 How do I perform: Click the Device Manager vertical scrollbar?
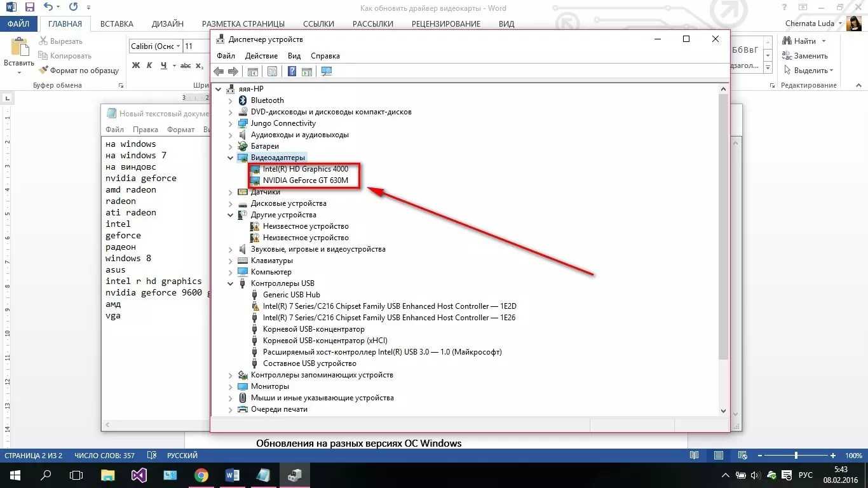coord(723,222)
